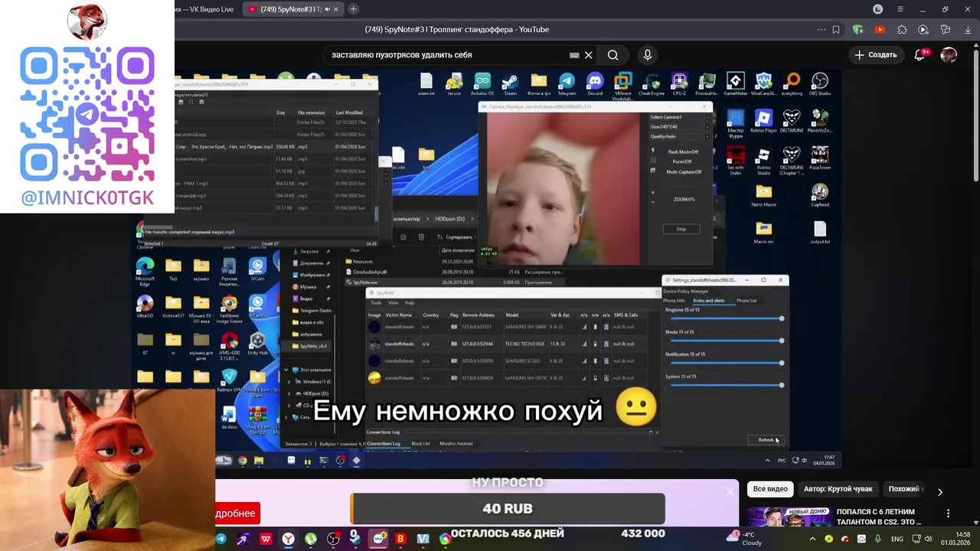The image size is (980, 551).
Task: Open the Yandex Browser taskbar icon
Action: click(x=288, y=540)
